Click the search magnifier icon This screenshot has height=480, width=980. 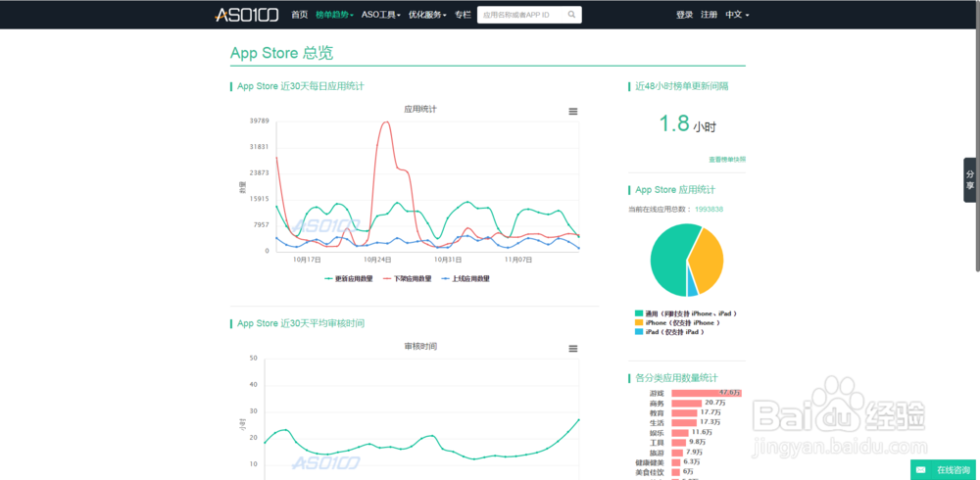[x=571, y=15]
